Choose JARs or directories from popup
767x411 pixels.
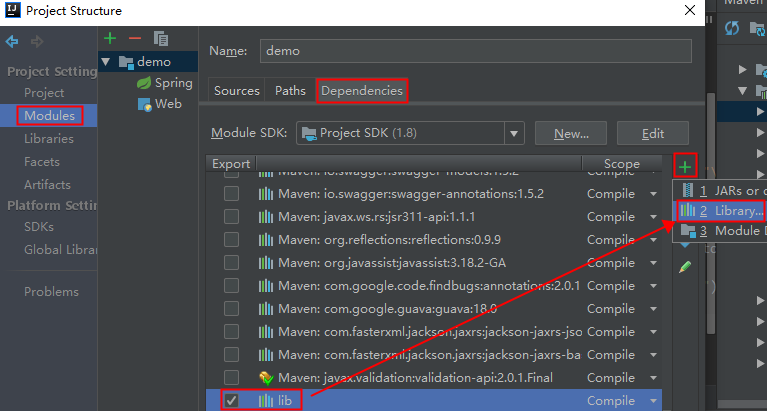click(x=720, y=190)
